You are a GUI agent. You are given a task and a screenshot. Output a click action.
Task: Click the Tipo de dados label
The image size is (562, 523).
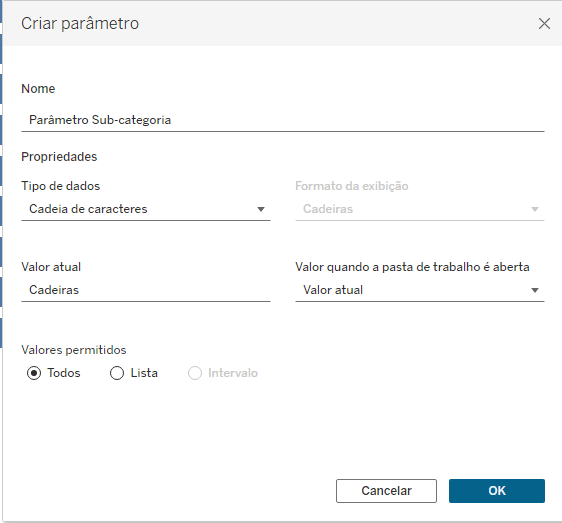pos(61,186)
